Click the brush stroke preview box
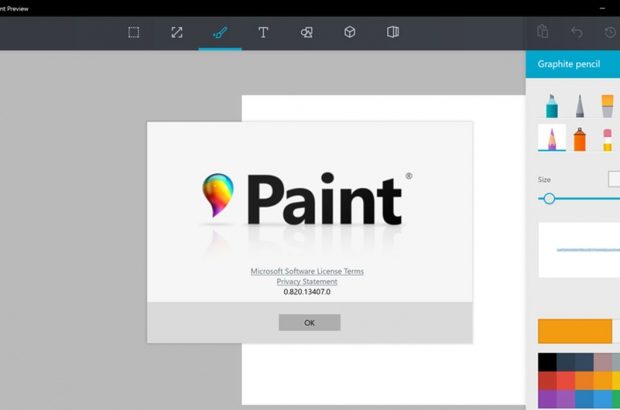The width and height of the screenshot is (620, 410). (x=579, y=250)
